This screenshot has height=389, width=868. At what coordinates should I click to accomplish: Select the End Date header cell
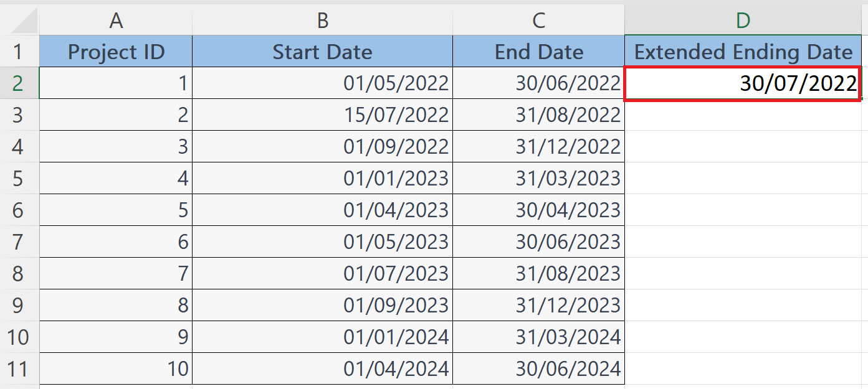[538, 52]
